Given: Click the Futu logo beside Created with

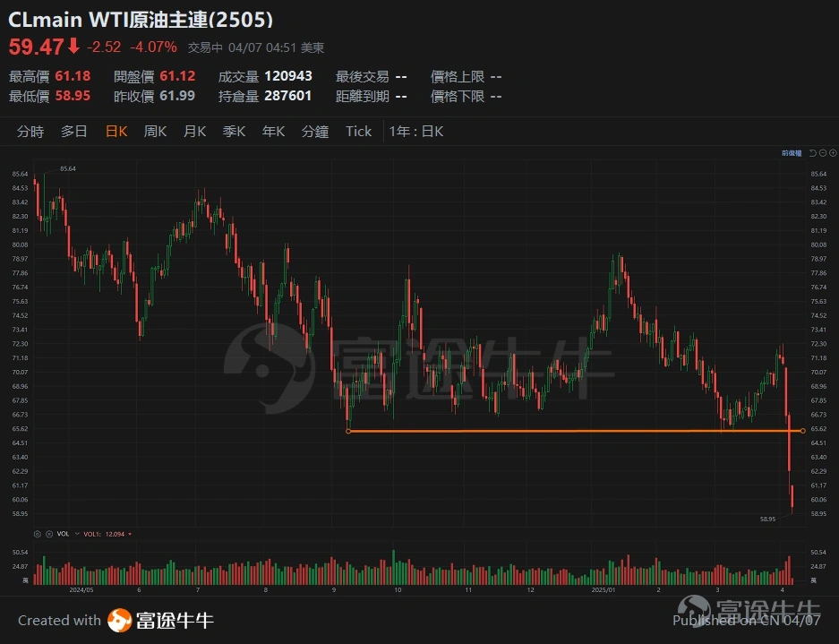Looking at the screenshot, I should tap(119, 621).
